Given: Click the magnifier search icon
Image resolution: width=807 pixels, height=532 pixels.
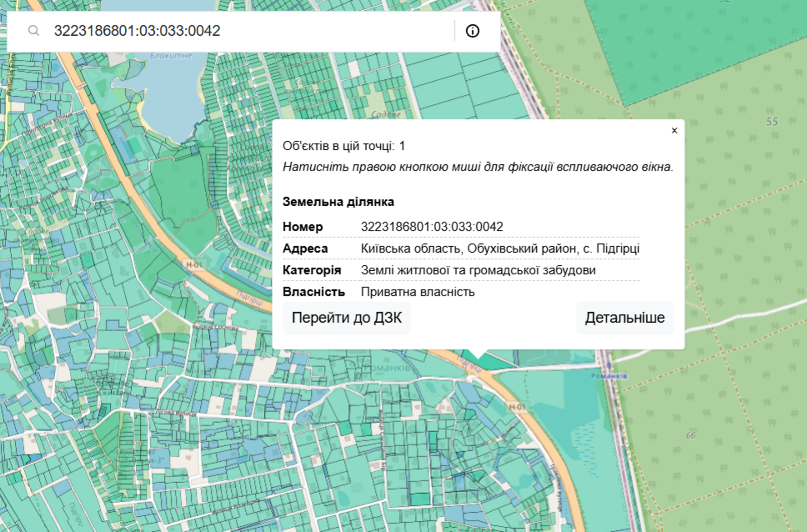Looking at the screenshot, I should click(34, 31).
